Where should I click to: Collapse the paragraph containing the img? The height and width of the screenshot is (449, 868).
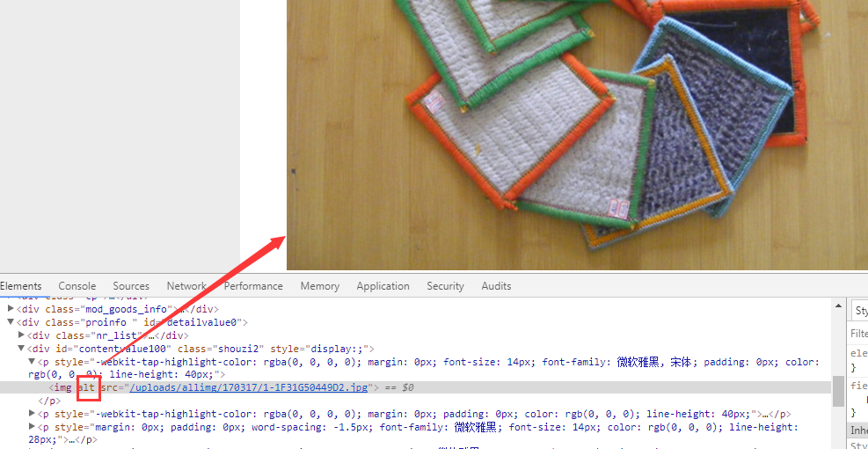coord(33,362)
